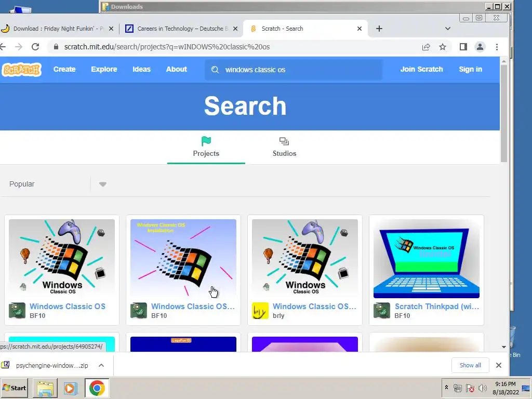Screen dimensions: 532x399
Task: Open brly's Windows Classic OS title link
Action: pyautogui.click(x=314, y=307)
